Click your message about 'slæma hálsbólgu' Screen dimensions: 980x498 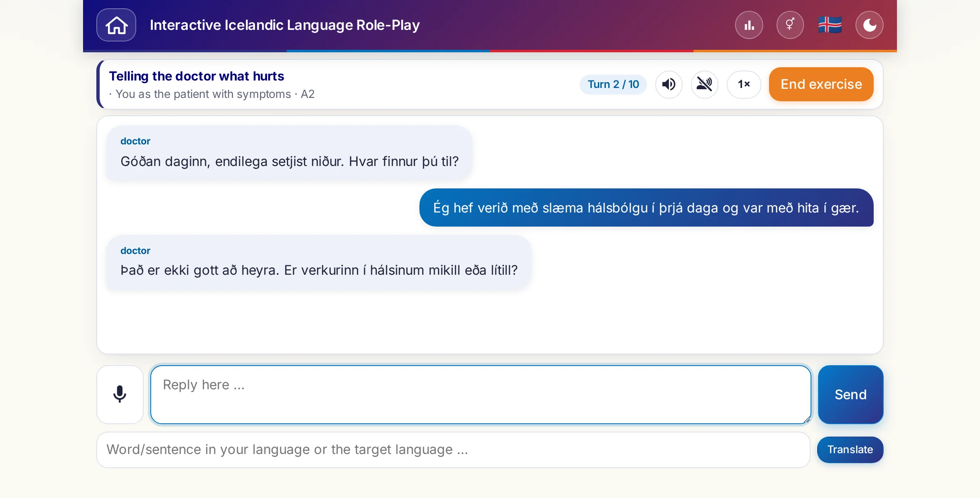[x=646, y=207]
